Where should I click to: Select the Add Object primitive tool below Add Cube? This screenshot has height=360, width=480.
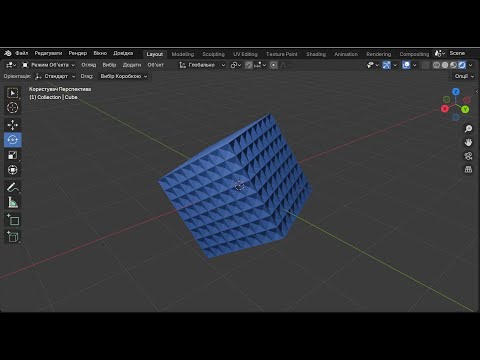click(x=13, y=236)
